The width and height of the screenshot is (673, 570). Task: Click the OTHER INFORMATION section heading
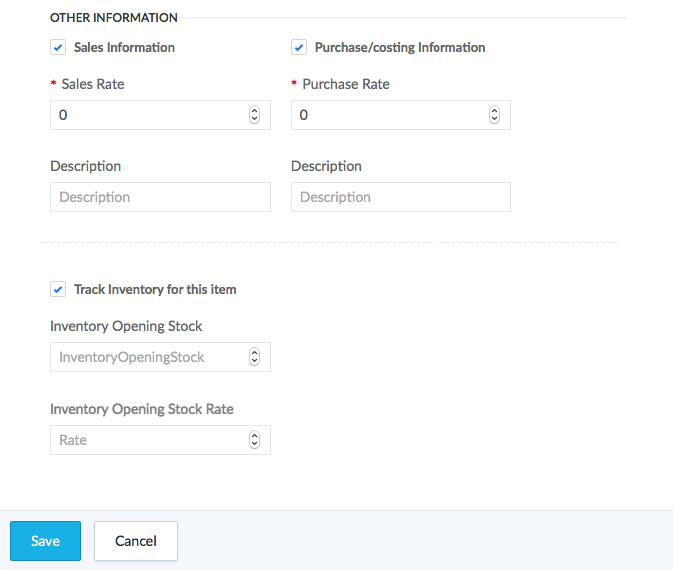tap(114, 18)
